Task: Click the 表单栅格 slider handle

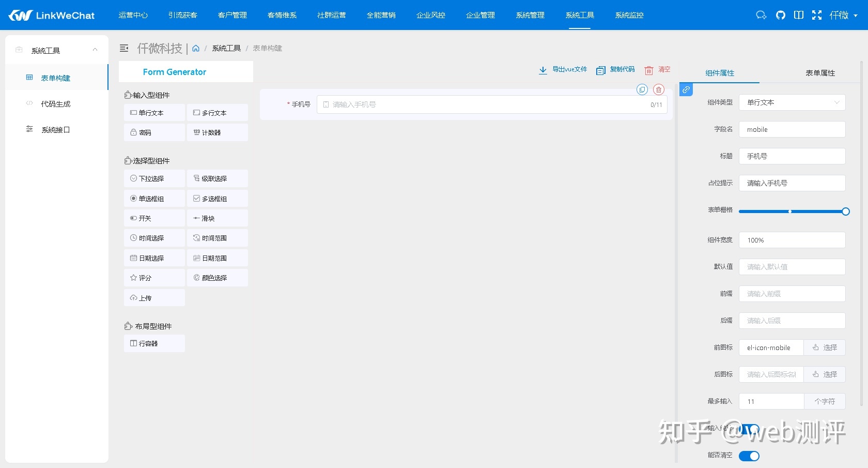Action: (x=846, y=212)
